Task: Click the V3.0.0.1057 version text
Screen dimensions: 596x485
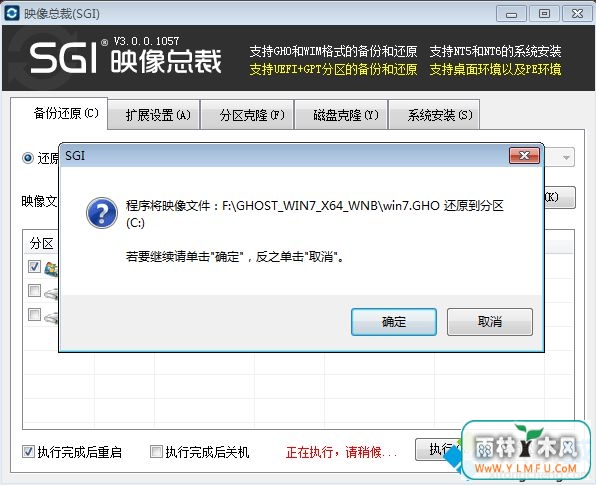Action: pyautogui.click(x=146, y=41)
